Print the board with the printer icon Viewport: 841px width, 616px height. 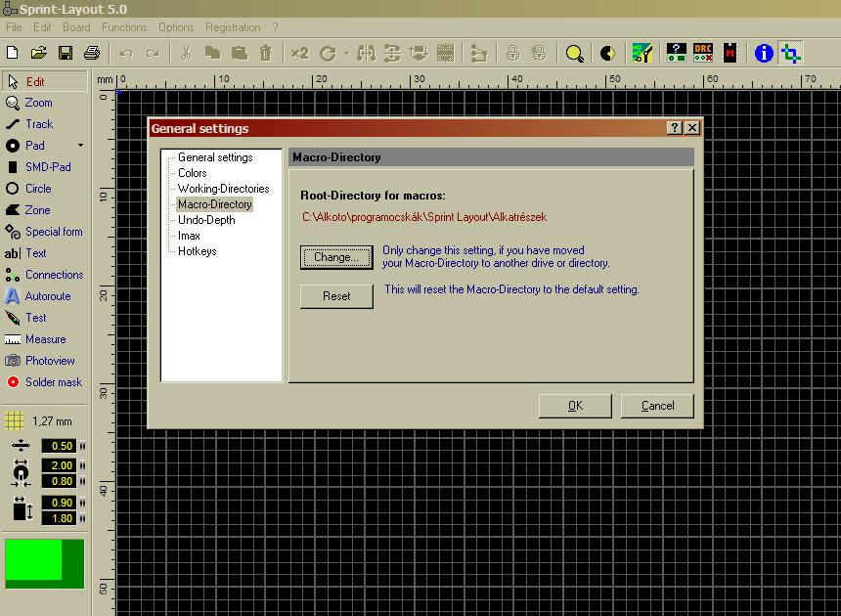coord(92,53)
